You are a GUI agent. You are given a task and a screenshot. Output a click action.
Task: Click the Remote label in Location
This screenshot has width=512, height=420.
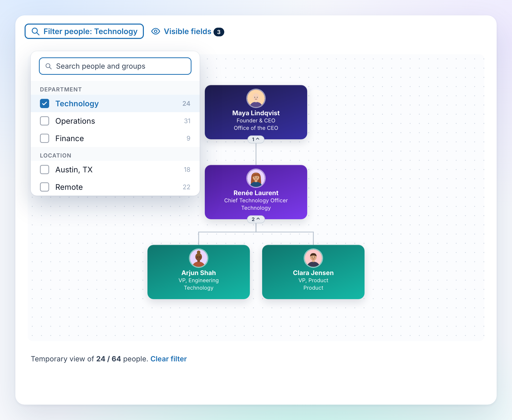(x=69, y=187)
